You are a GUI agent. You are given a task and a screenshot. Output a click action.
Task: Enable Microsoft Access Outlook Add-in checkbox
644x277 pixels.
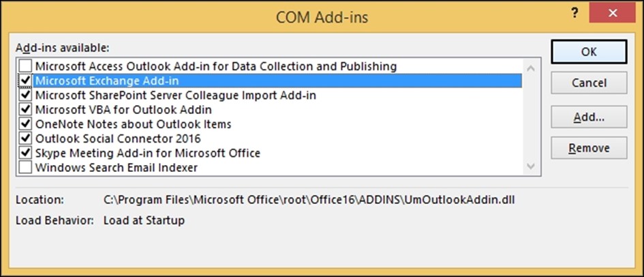pos(26,65)
